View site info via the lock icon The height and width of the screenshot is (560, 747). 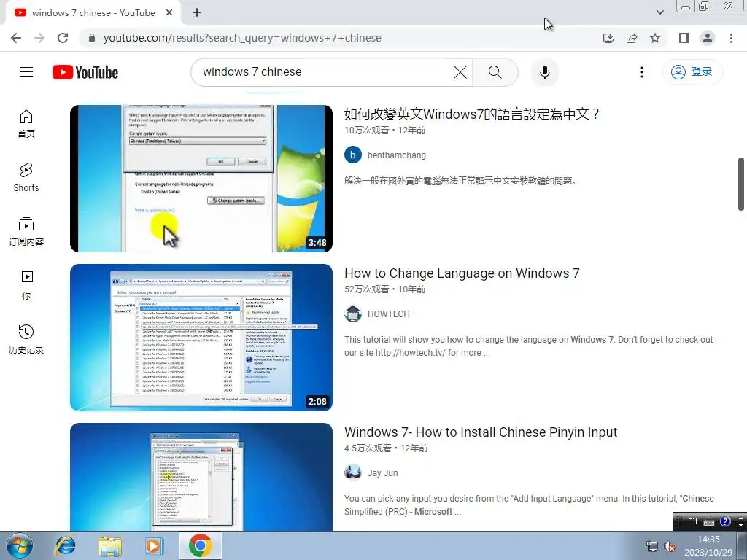point(92,38)
